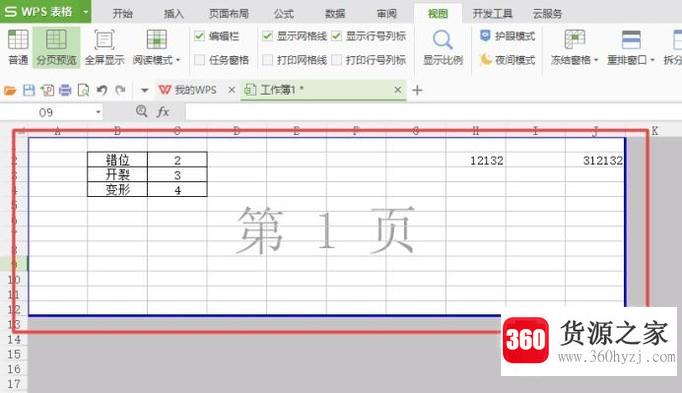682x393 pixels.
Task: Enable Print Gridlines (打印网格线) checkbox
Action: click(x=267, y=60)
